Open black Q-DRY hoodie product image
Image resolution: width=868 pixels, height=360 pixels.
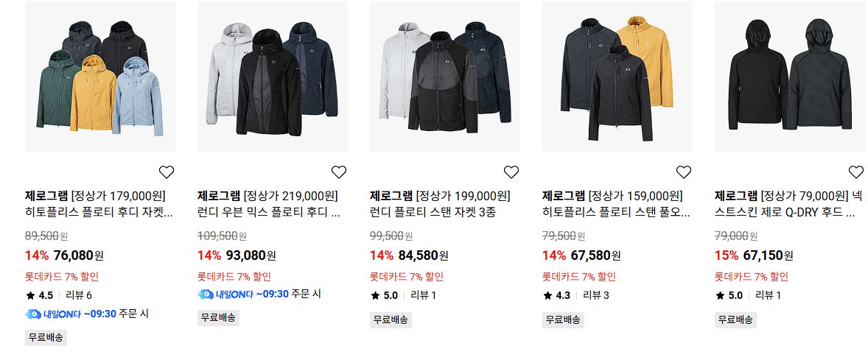[791, 77]
